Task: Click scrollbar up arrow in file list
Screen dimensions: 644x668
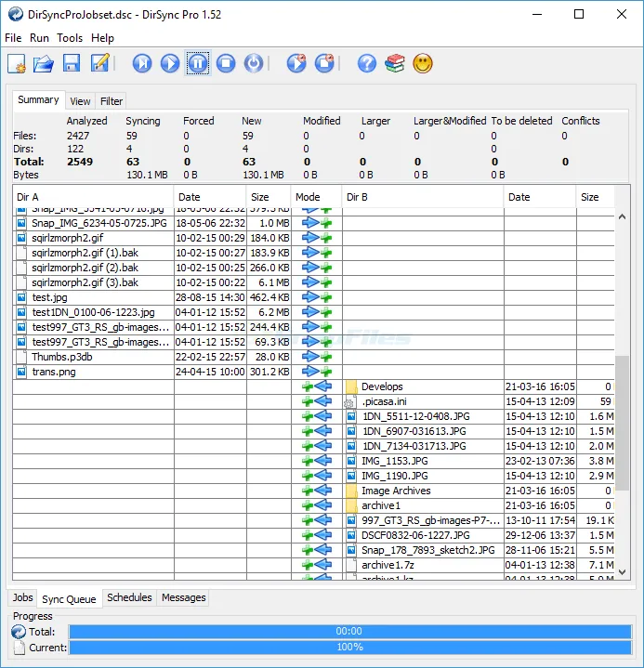Action: [623, 216]
